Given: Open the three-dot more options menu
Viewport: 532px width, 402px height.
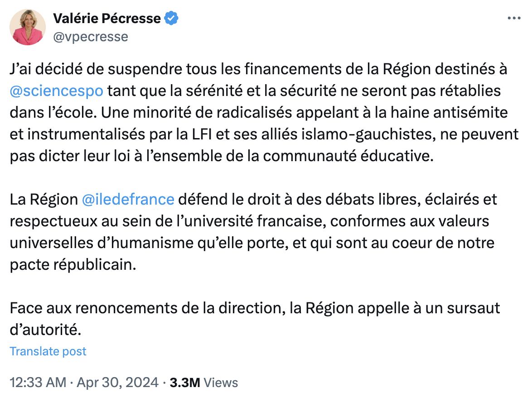Looking at the screenshot, I should click(x=514, y=18).
